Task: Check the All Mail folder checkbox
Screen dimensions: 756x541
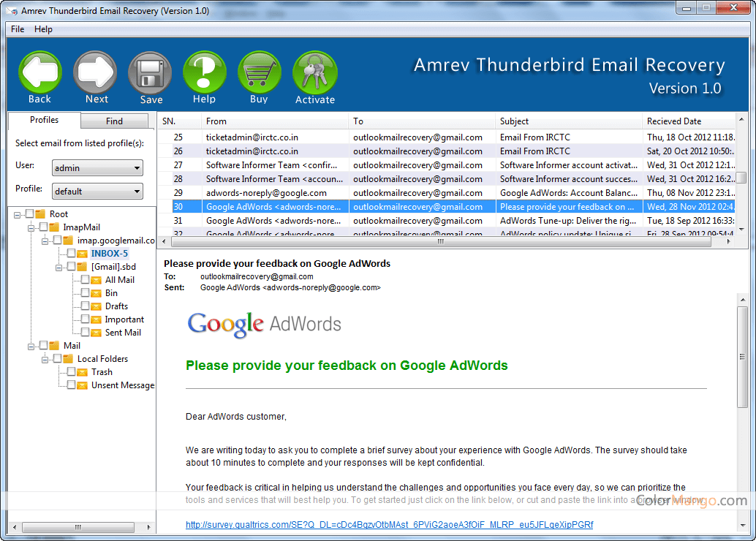Action: (x=85, y=280)
